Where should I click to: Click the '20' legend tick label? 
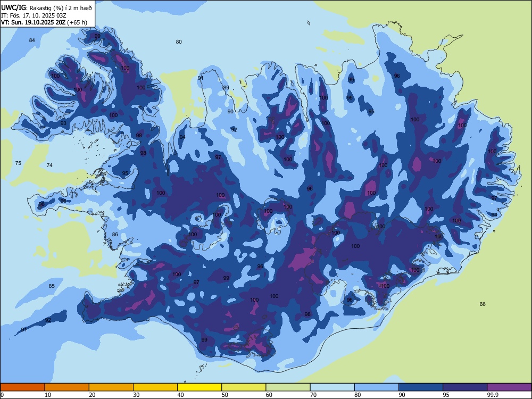click(x=92, y=395)
